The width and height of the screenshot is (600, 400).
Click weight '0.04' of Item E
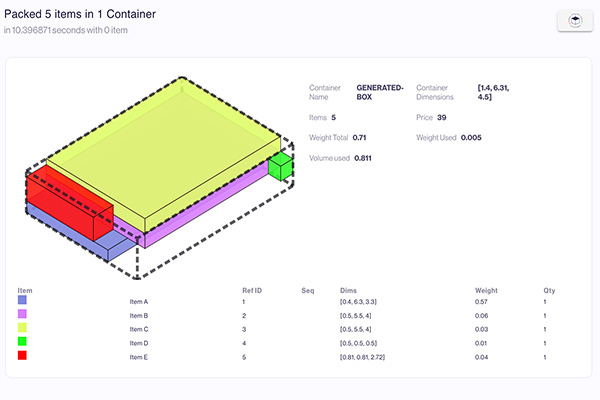click(481, 357)
